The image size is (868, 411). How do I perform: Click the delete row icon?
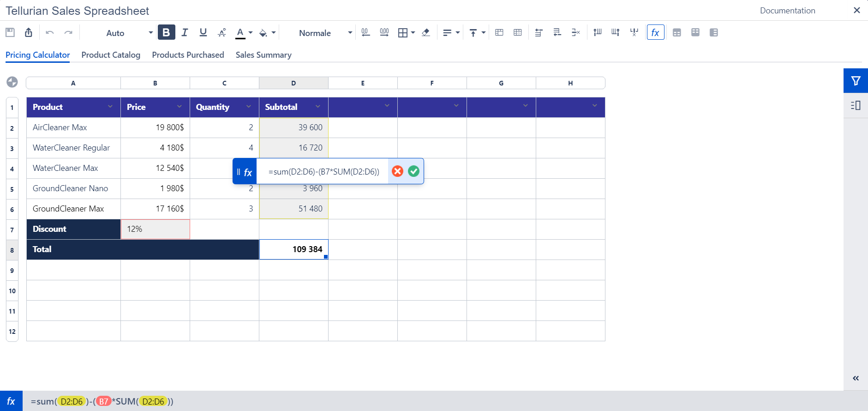575,32
